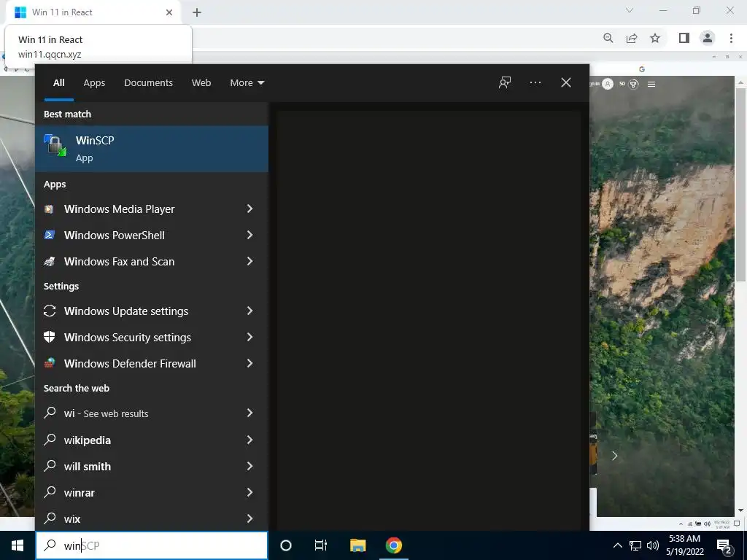Select the 'wikipedia' suggestion text
Screen dimensions: 747x560
click(x=88, y=440)
